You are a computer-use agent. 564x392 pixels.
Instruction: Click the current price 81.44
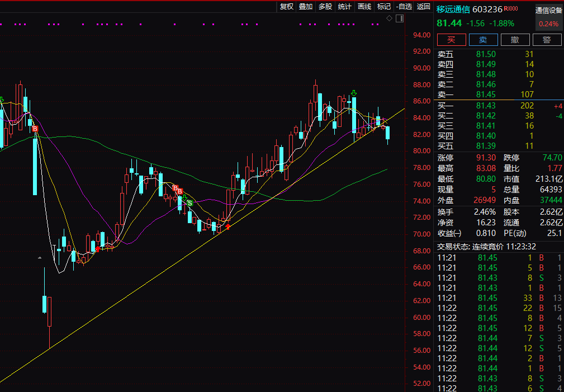click(449, 23)
